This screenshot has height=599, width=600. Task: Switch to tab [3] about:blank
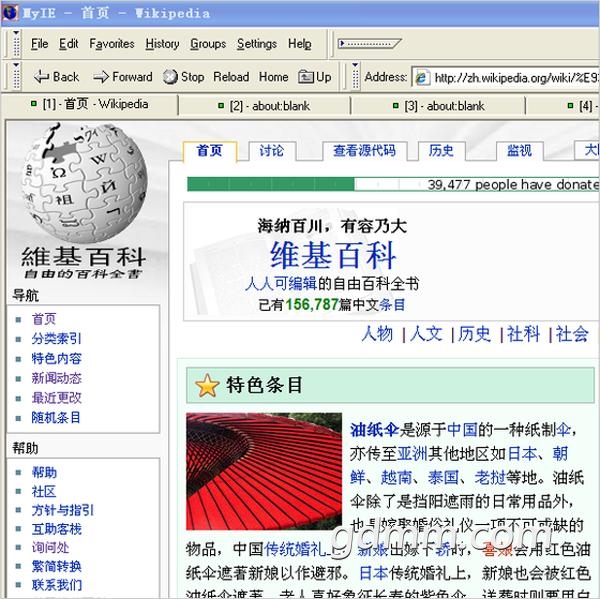click(x=439, y=106)
